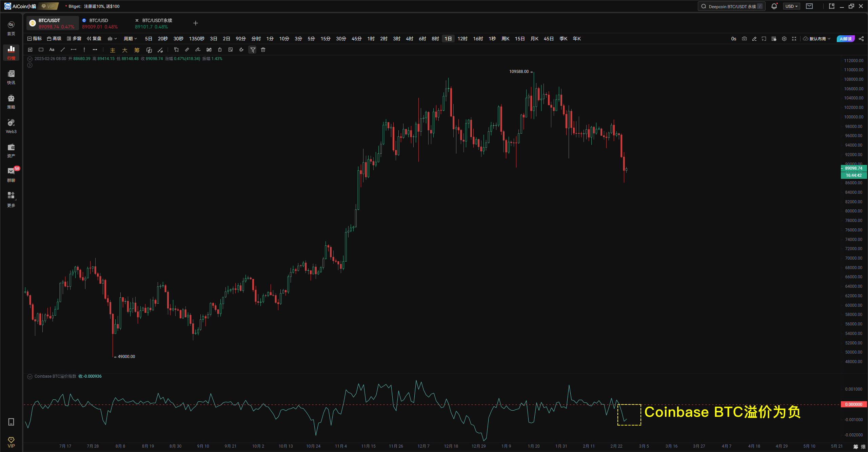Select the 4时 timeframe
Viewport: 868px width, 452px height.
(x=410, y=39)
